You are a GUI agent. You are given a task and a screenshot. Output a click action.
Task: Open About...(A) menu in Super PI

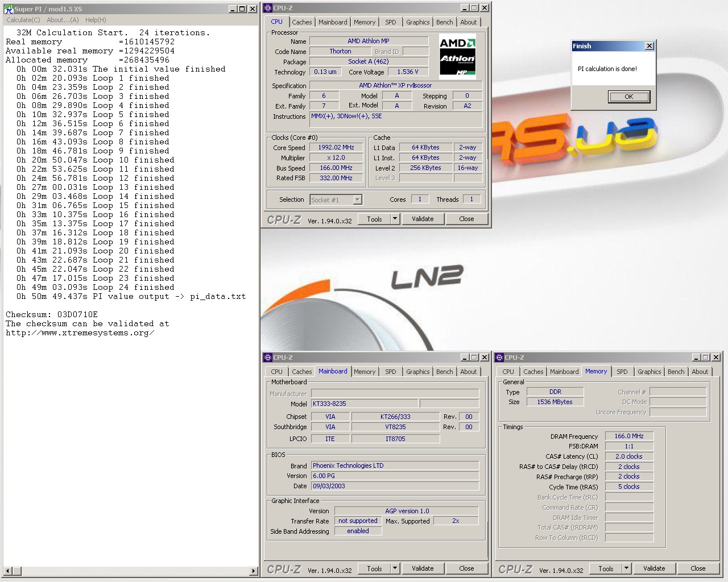[x=63, y=20]
